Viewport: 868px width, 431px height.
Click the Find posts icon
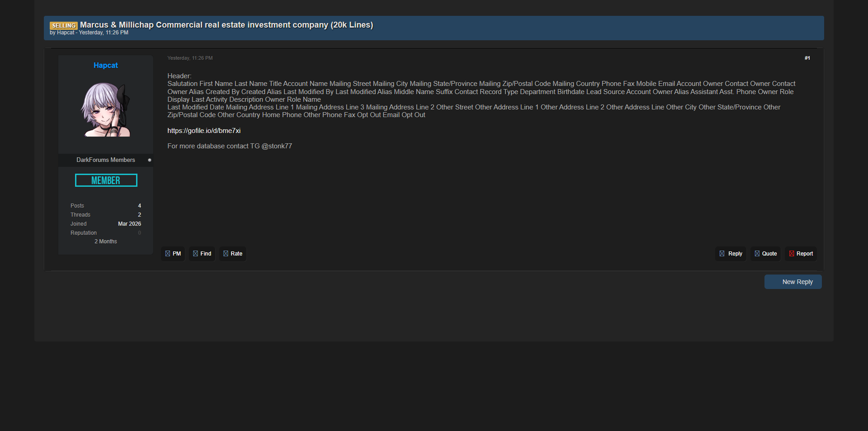tap(195, 254)
